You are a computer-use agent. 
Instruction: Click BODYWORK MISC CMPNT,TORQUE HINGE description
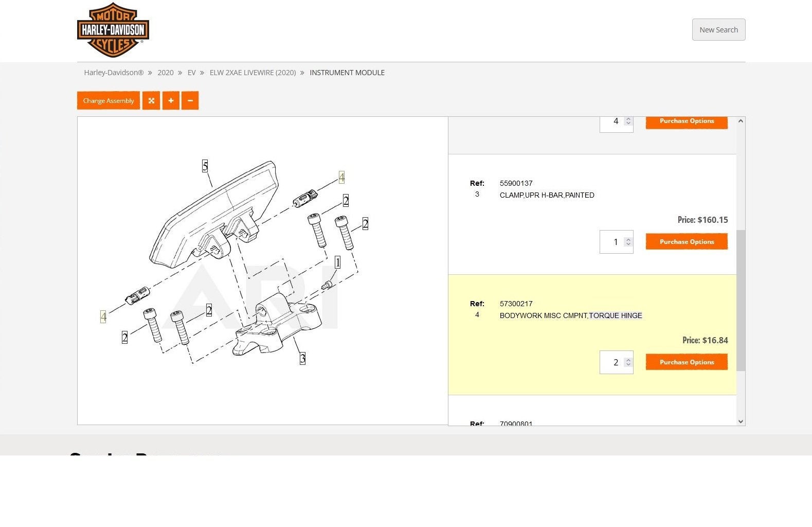pyautogui.click(x=571, y=315)
